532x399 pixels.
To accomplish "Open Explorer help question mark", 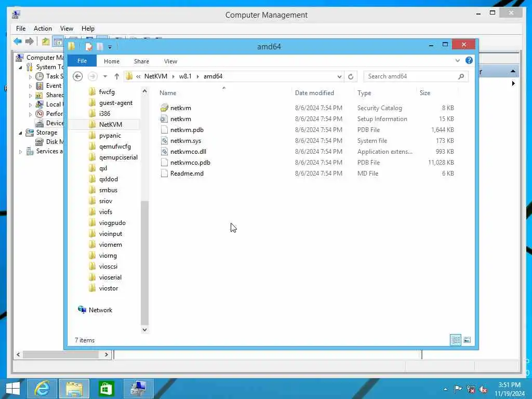I will [x=469, y=60].
